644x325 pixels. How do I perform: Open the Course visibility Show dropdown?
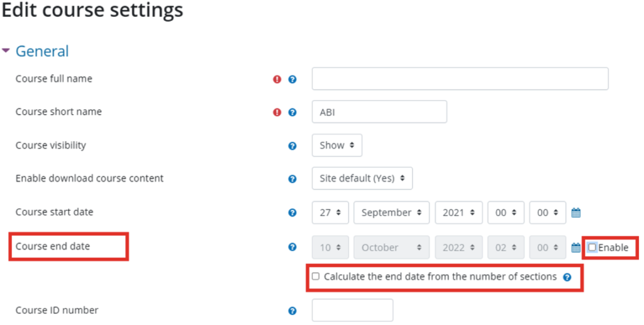[337, 145]
